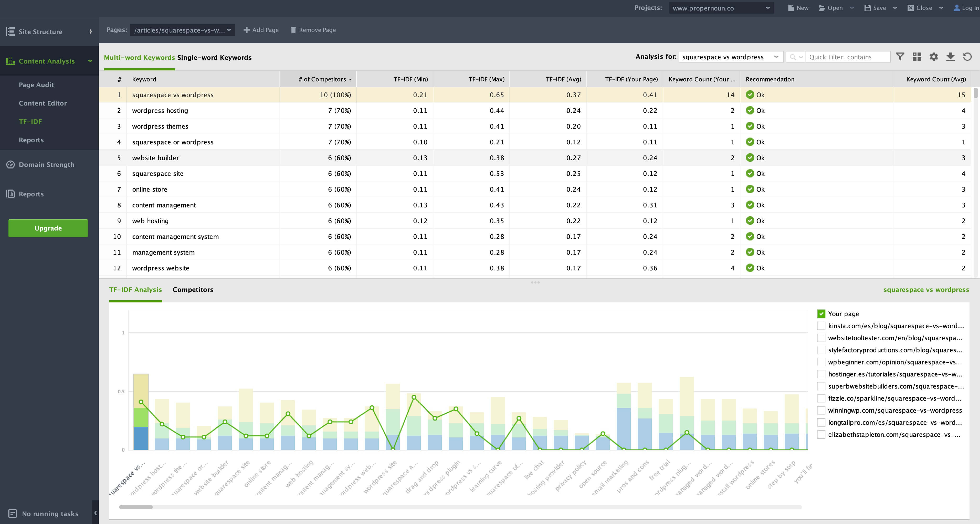Click the No running tasks icon

(x=13, y=513)
